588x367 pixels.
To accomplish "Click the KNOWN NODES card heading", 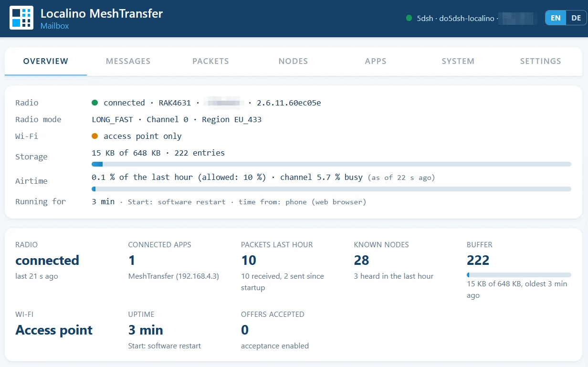I will point(381,245).
